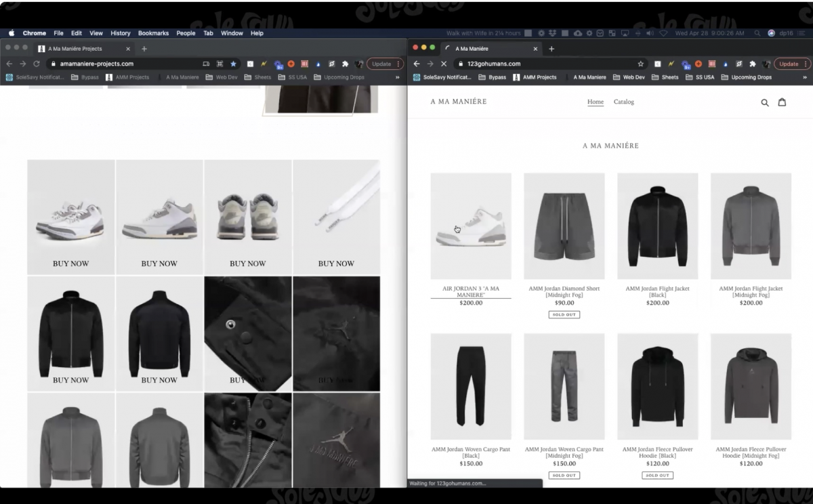Show hidden bookmarks in left window

point(398,77)
